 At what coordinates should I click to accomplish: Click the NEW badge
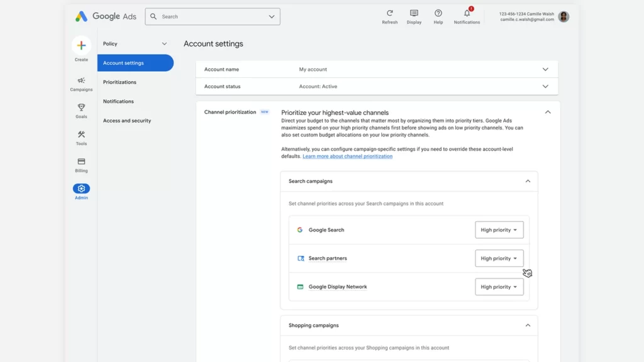265,112
